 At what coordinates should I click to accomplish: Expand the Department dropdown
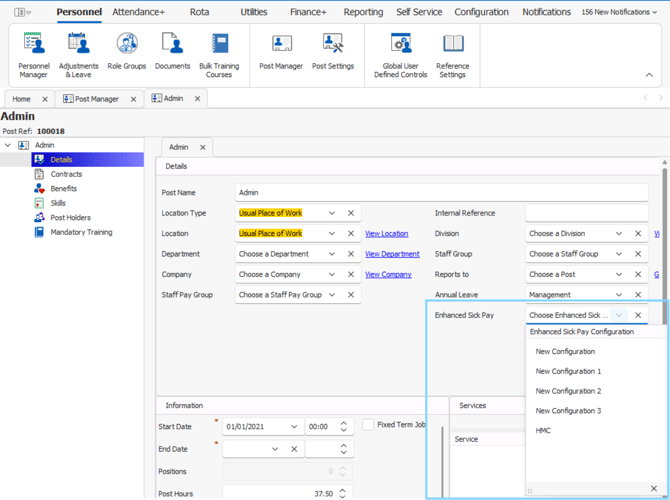pyautogui.click(x=332, y=254)
